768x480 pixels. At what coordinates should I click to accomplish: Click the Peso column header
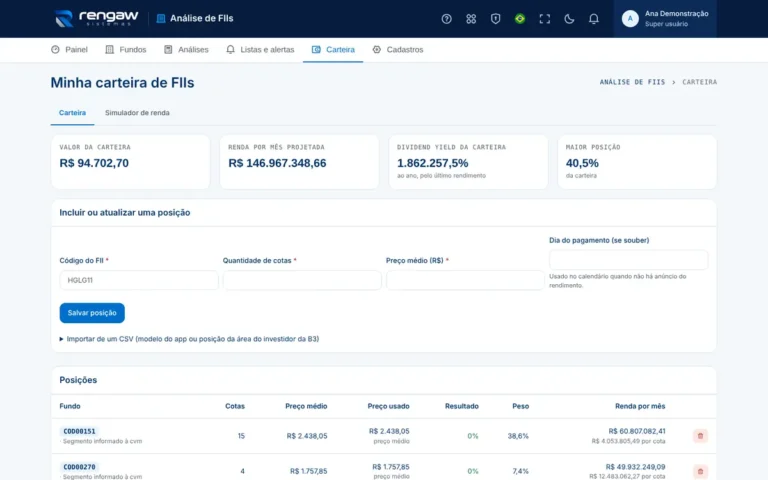(x=521, y=406)
